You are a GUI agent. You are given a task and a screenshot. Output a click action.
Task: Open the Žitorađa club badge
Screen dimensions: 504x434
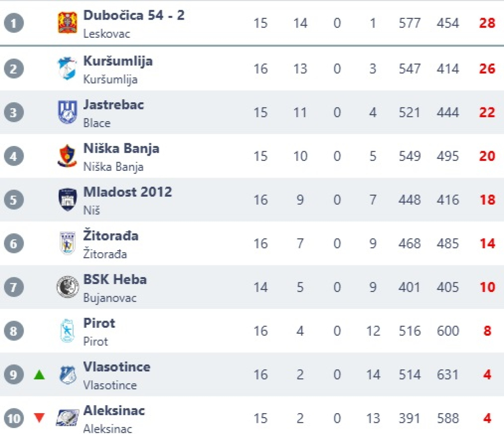point(67,243)
